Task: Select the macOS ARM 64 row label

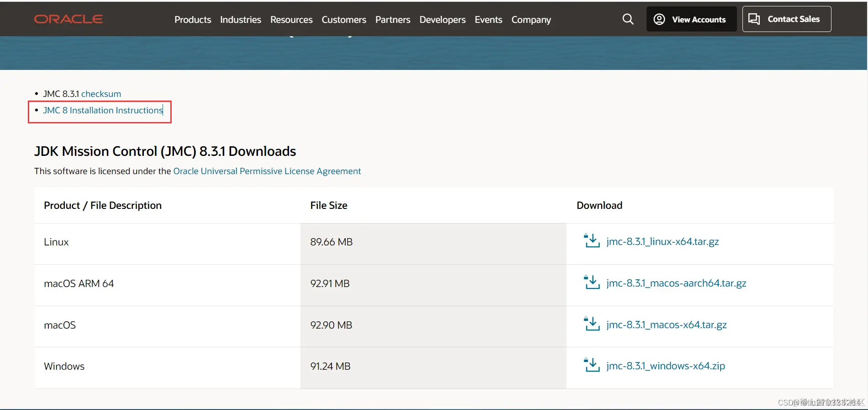Action: [79, 283]
